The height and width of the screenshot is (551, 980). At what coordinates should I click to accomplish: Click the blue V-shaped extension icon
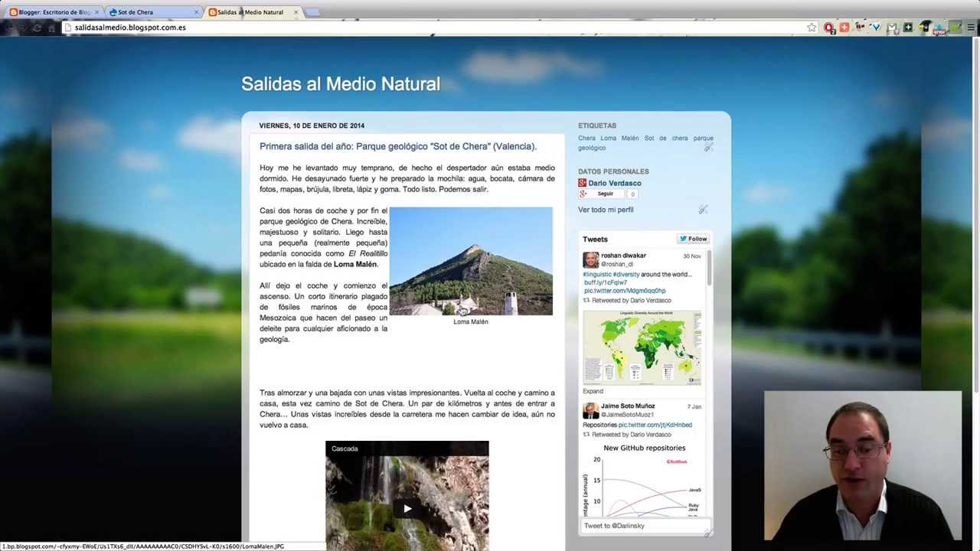876,28
